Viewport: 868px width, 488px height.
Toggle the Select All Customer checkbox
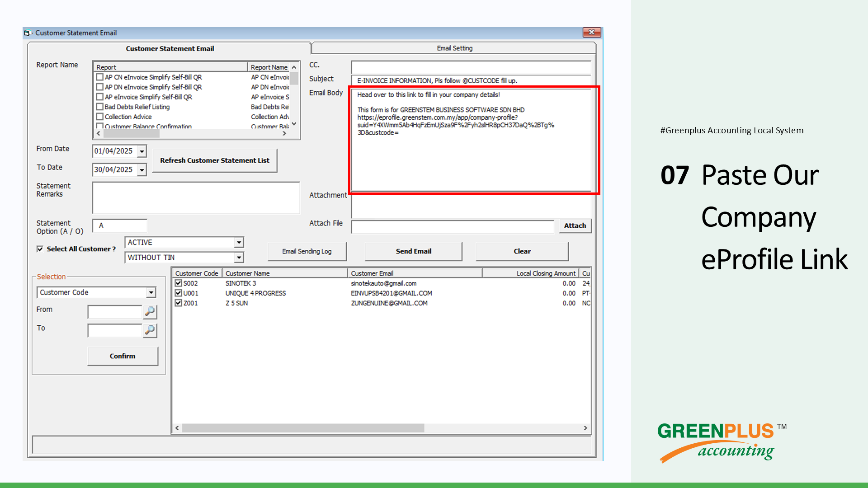click(x=40, y=249)
